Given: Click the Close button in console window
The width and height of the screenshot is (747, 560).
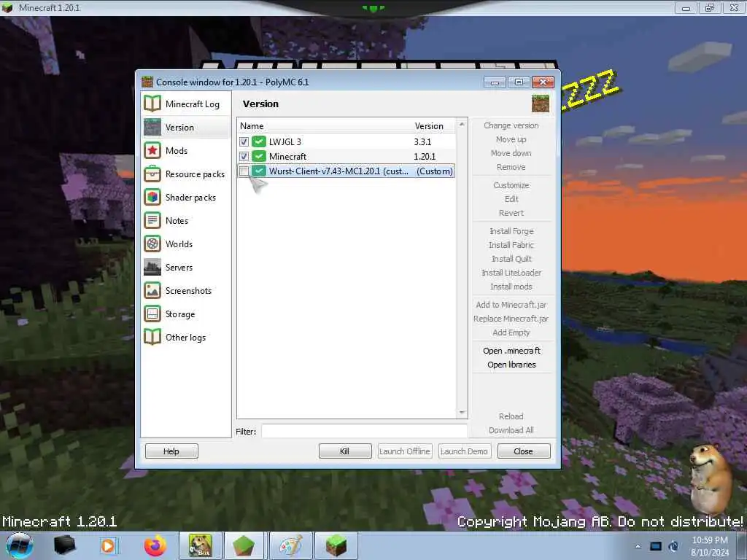Looking at the screenshot, I should coord(524,451).
